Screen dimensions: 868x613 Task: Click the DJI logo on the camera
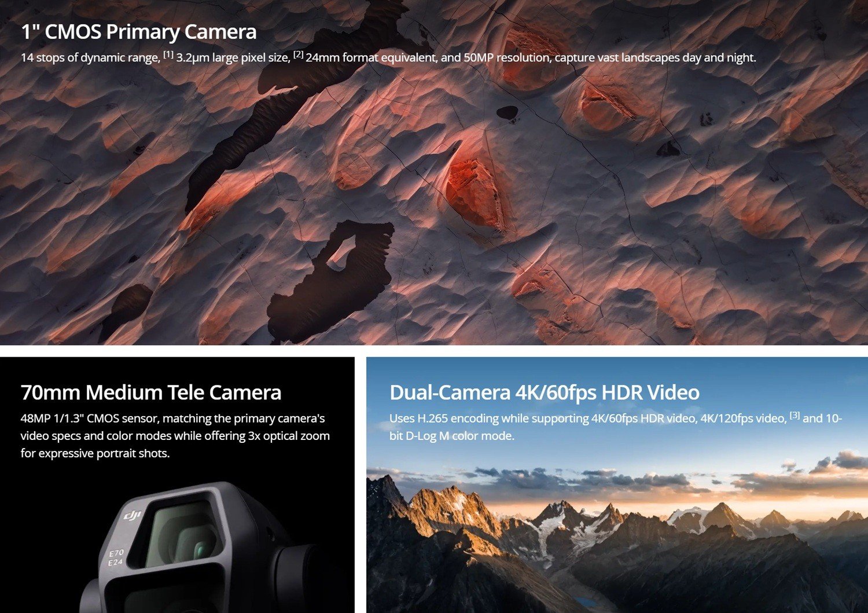[133, 515]
